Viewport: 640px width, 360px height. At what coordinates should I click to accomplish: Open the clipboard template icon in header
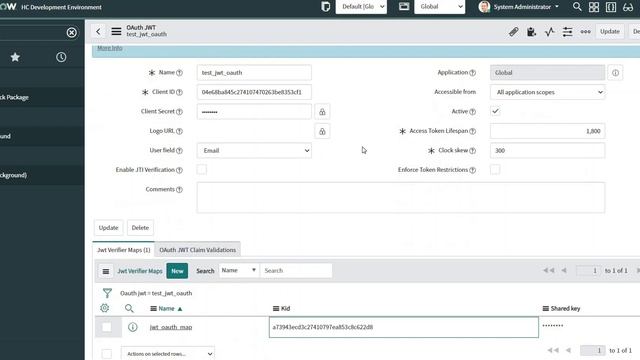click(x=531, y=32)
